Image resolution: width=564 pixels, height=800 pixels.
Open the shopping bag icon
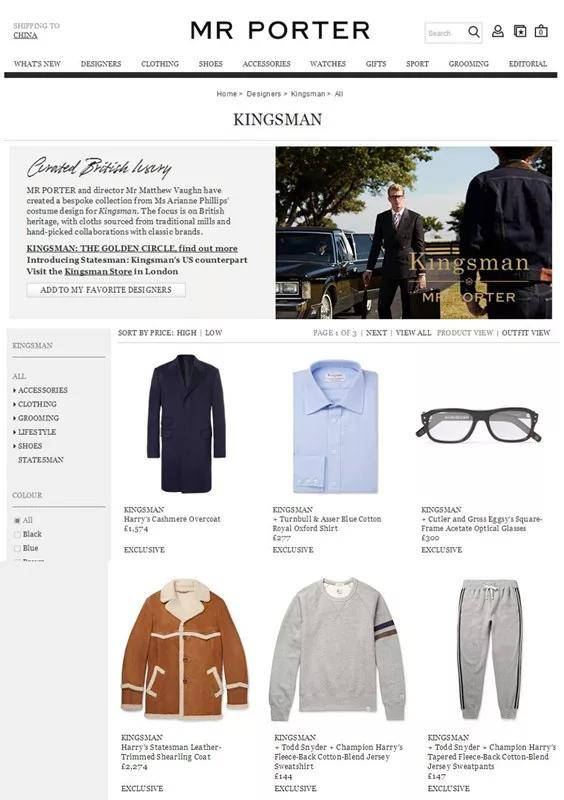pyautogui.click(x=541, y=31)
